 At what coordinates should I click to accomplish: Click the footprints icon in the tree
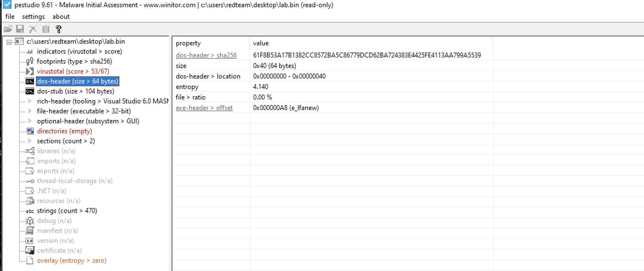pyautogui.click(x=30, y=61)
